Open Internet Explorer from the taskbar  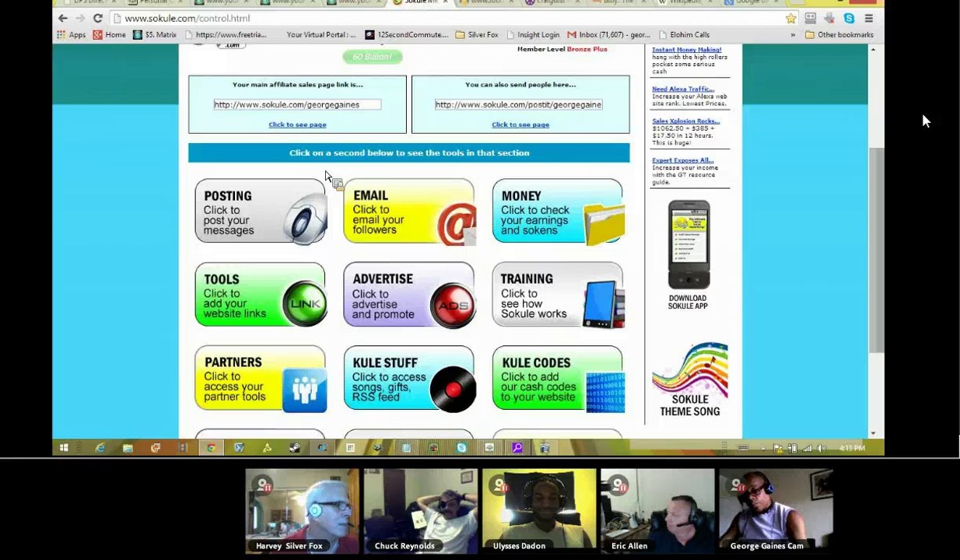(100, 447)
